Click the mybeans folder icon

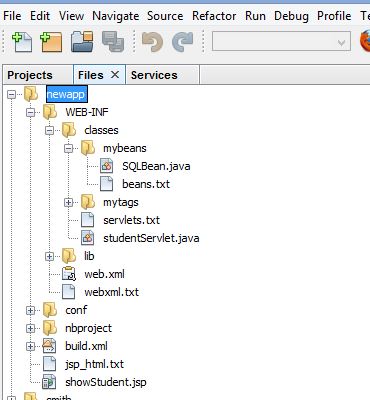click(x=88, y=148)
